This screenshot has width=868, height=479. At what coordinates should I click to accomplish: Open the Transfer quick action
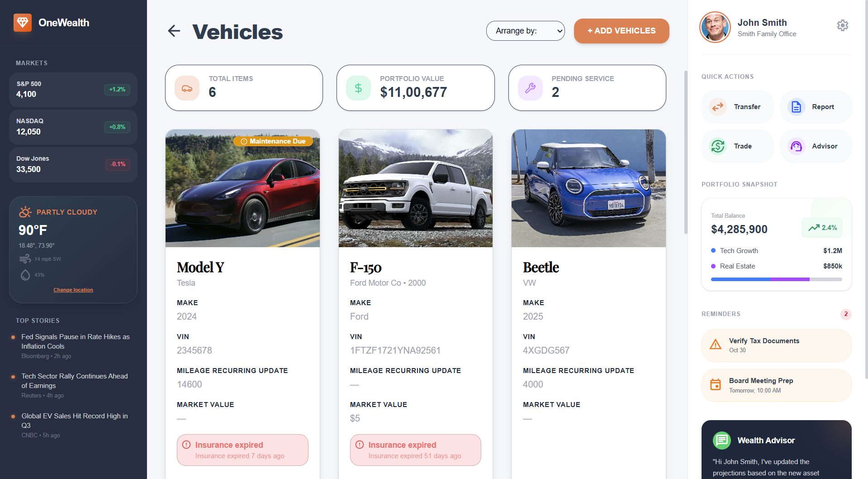click(737, 106)
